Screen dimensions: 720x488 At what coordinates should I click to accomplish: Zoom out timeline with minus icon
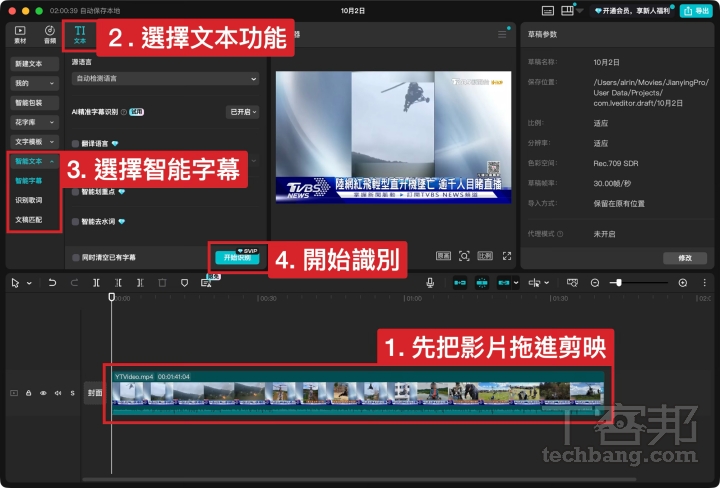pyautogui.click(x=595, y=283)
